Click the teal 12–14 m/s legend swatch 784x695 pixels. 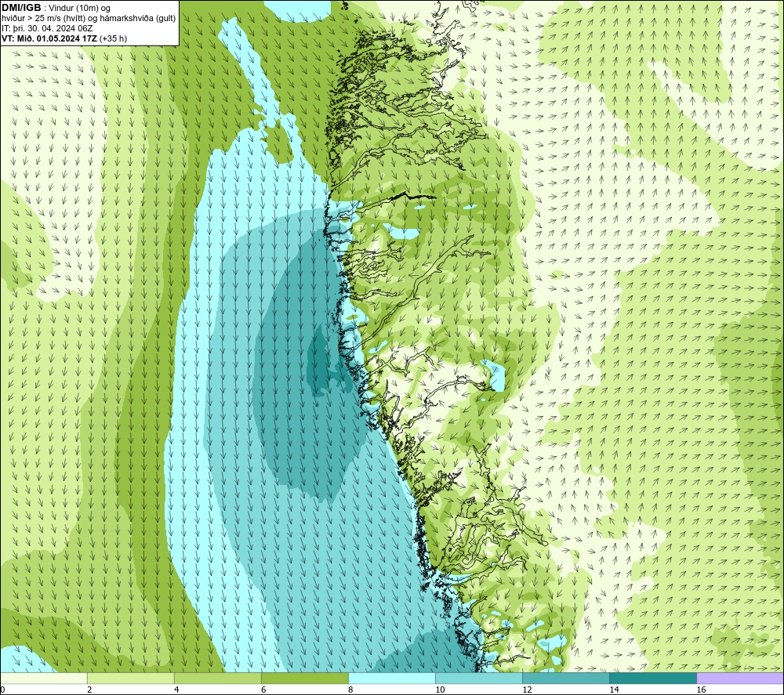[x=566, y=678]
